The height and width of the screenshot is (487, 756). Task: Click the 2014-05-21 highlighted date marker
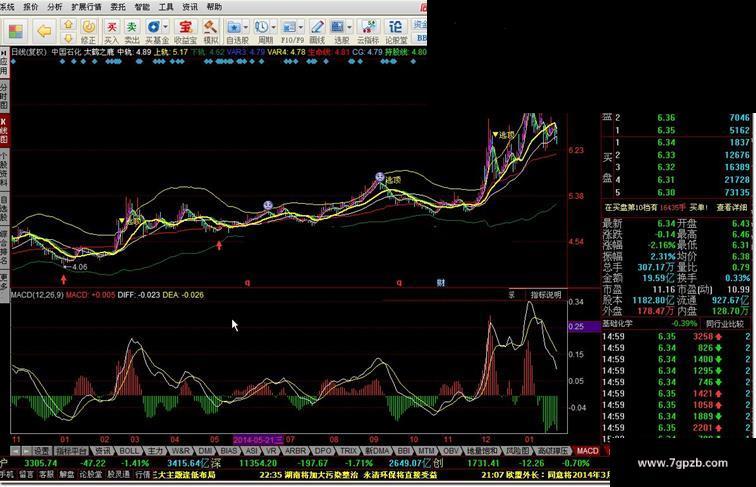coord(258,440)
